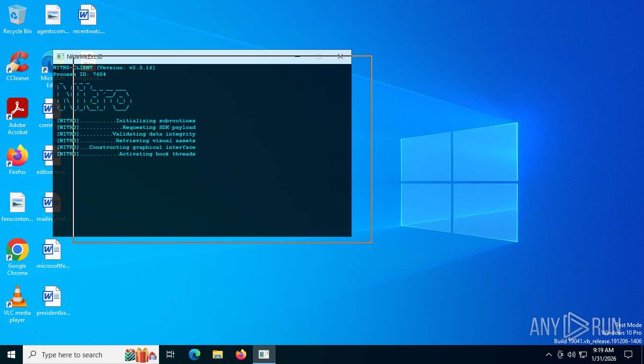This screenshot has height=364, width=644.
Task: Click the 'Process ID: 7604' line
Action: click(80, 74)
